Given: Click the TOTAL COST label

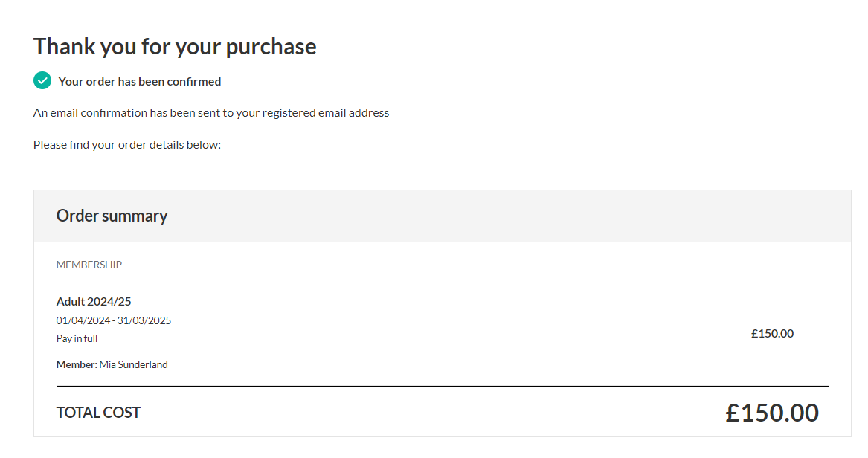Looking at the screenshot, I should pos(98,413).
